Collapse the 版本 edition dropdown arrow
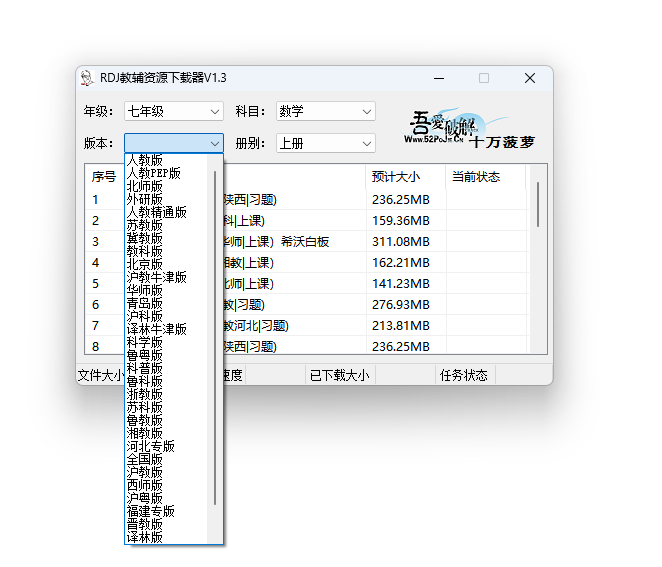This screenshot has height=567, width=662. click(215, 143)
